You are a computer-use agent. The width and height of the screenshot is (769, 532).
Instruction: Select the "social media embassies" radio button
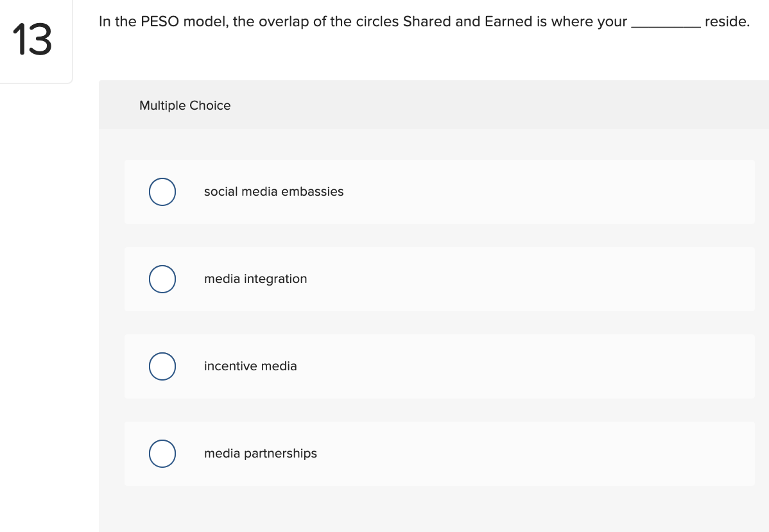click(x=162, y=192)
